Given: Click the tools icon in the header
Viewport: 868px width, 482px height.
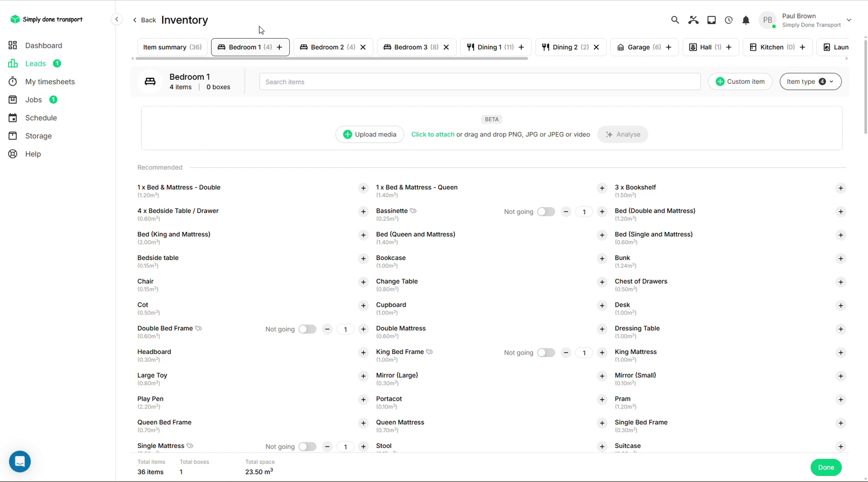Looking at the screenshot, I should coord(693,20).
